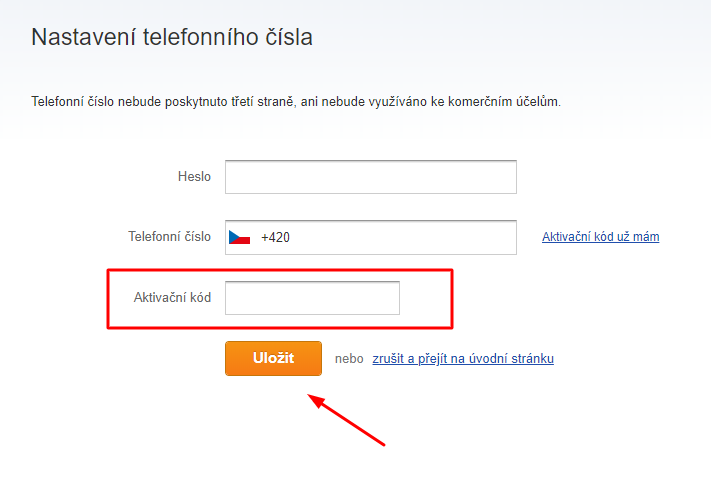The height and width of the screenshot is (496, 711).
Task: Select the +420 country prefix text
Action: point(275,237)
